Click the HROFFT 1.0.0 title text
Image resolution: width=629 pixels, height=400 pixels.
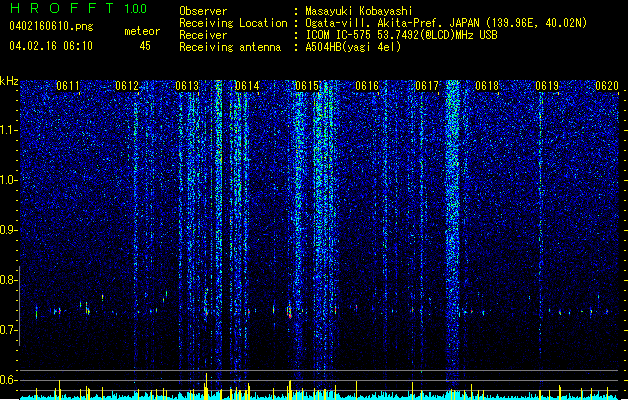tap(78, 8)
